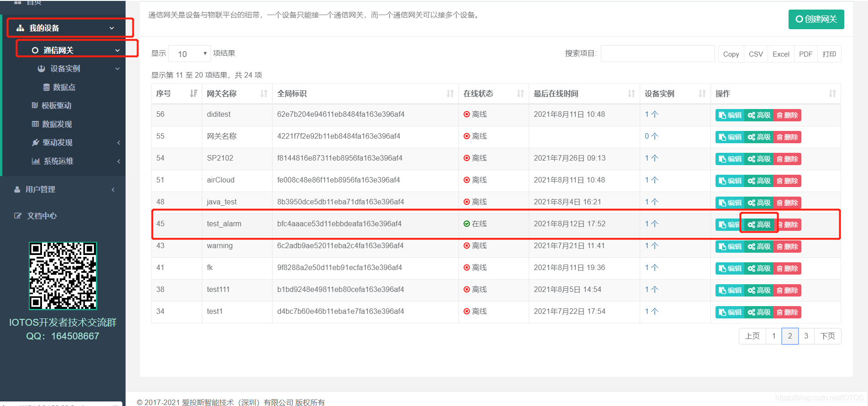Screen dimensions: 868x406
Task: Click the 我的设备 hierarchy icon
Action: 20,28
